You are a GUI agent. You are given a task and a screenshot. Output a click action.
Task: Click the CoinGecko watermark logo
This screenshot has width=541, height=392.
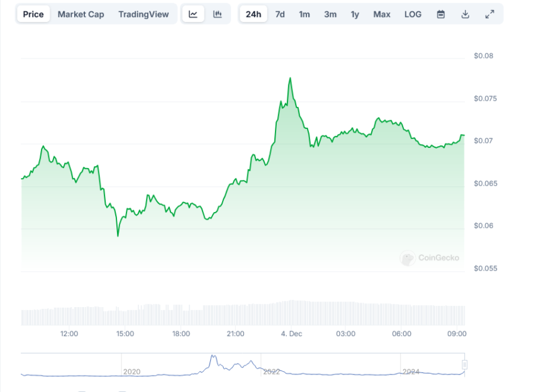coord(430,257)
